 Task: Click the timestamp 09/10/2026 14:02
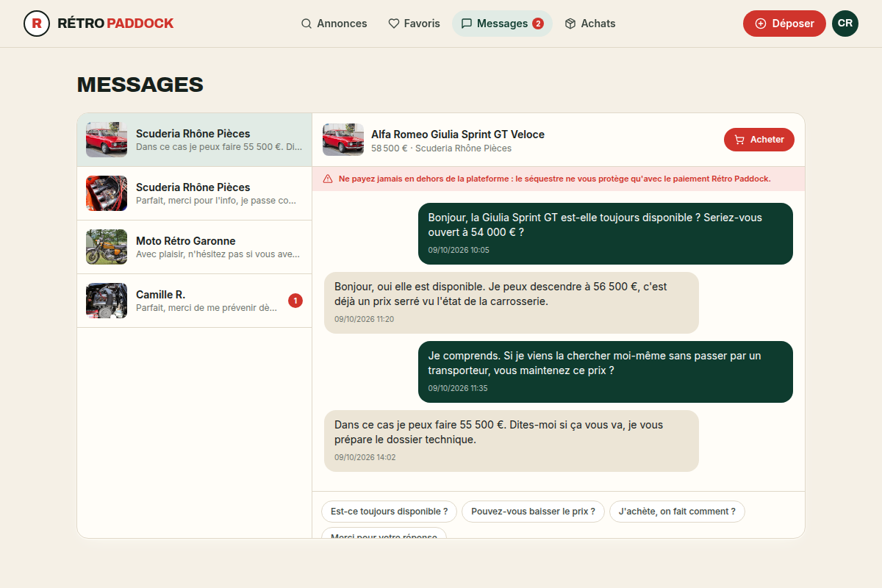point(365,457)
